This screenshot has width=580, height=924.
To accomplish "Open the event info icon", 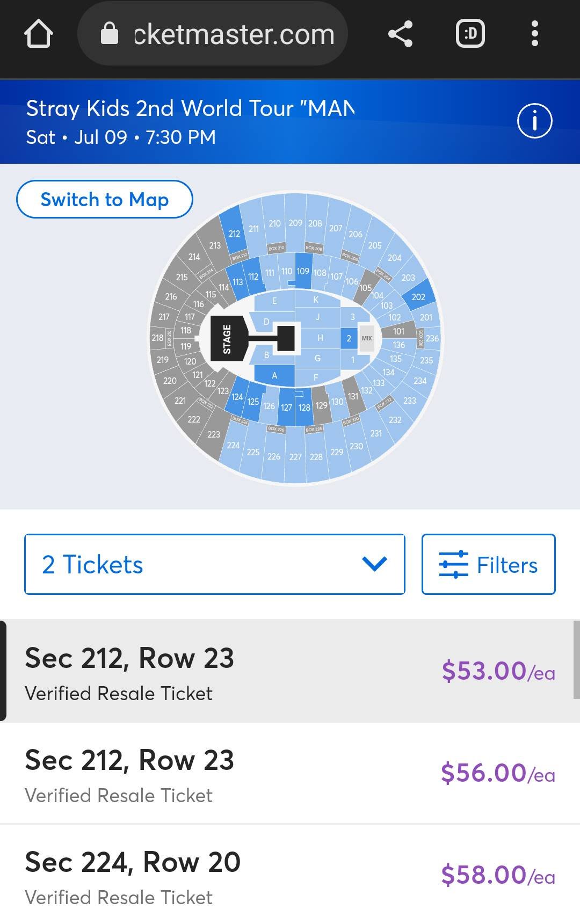I will pos(534,121).
